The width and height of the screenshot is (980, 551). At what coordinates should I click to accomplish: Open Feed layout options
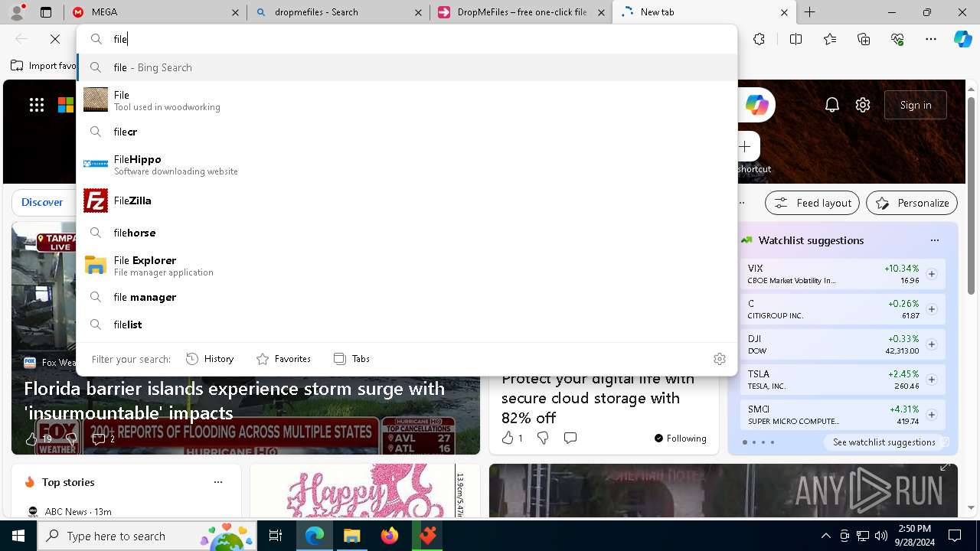pyautogui.click(x=812, y=203)
